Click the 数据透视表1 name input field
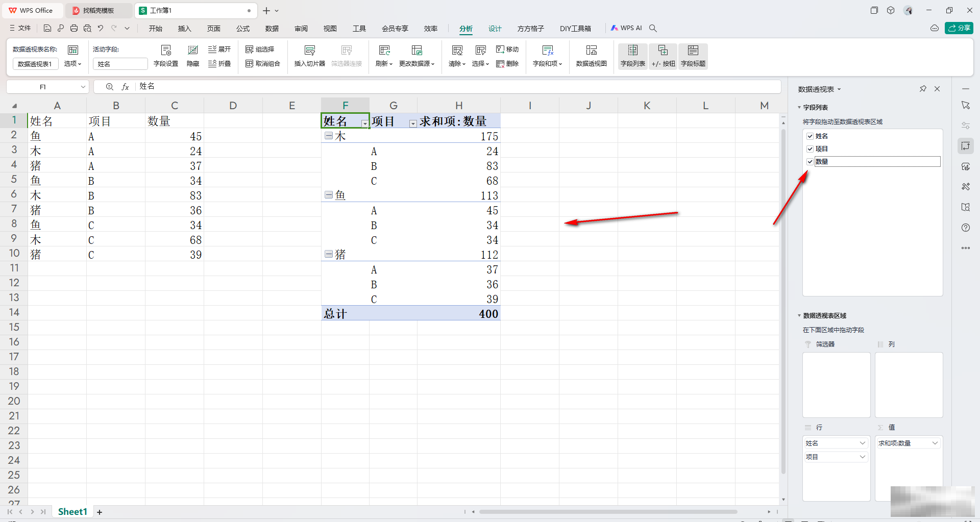Image resolution: width=980 pixels, height=522 pixels. tap(35, 63)
